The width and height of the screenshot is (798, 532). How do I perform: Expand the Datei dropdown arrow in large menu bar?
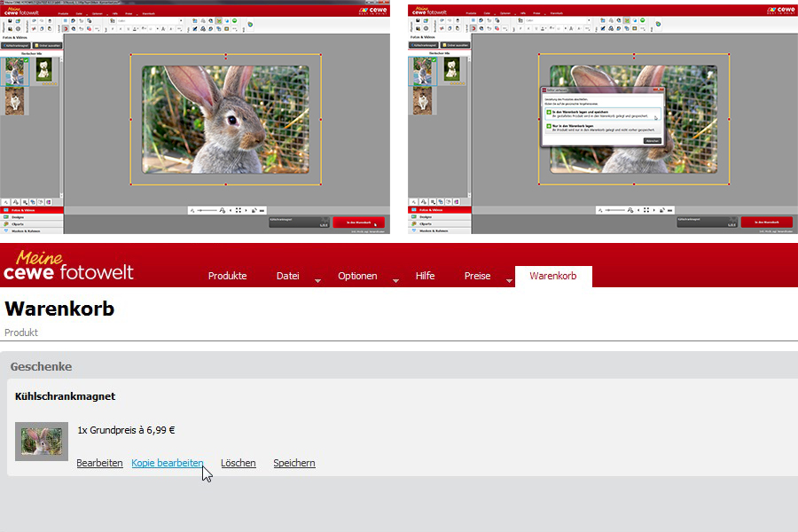coord(317,280)
